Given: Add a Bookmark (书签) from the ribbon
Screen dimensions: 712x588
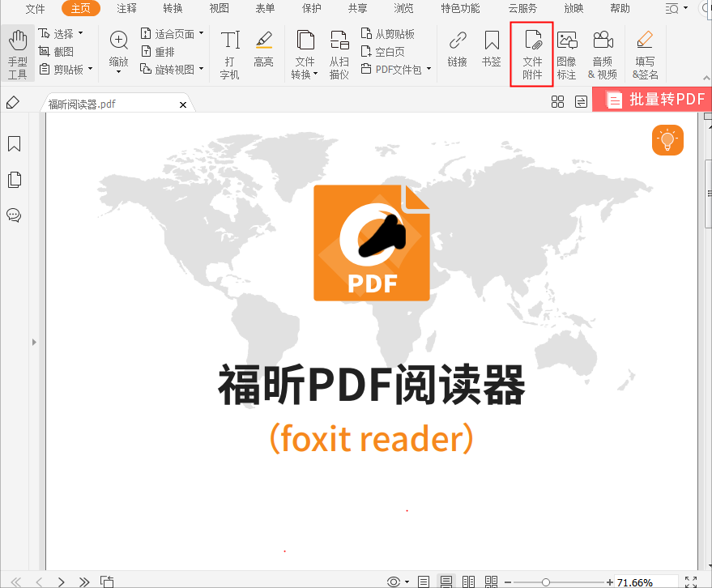Looking at the screenshot, I should [492, 48].
